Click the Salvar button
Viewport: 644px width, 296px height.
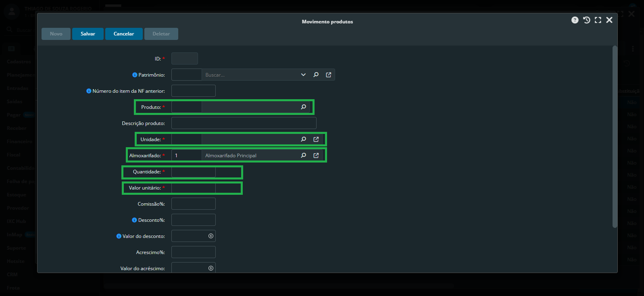(x=88, y=34)
